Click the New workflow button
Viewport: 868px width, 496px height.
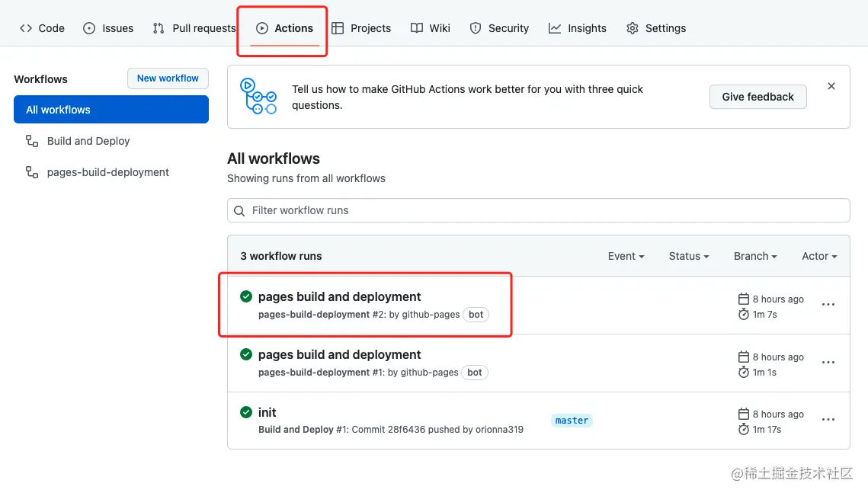(168, 78)
